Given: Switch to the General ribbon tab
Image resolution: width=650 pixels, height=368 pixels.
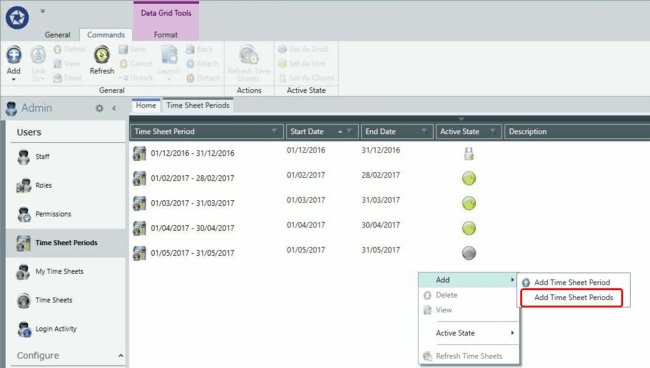Looking at the screenshot, I should pyautogui.click(x=57, y=35).
